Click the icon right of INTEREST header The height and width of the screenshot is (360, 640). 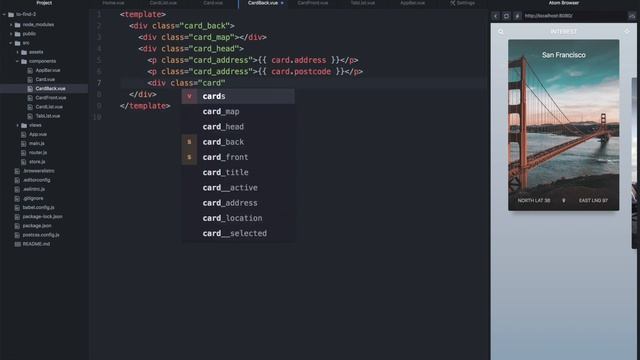[x=627, y=31]
